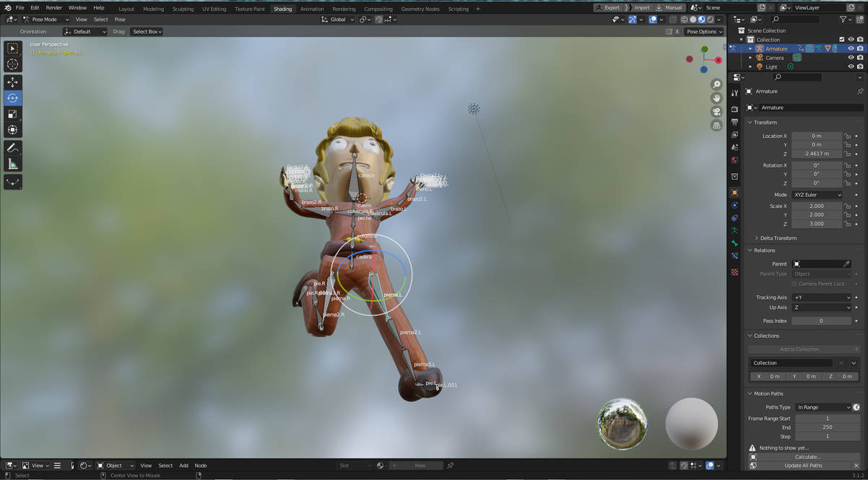Open the Global transform orientation dropdown

337,19
